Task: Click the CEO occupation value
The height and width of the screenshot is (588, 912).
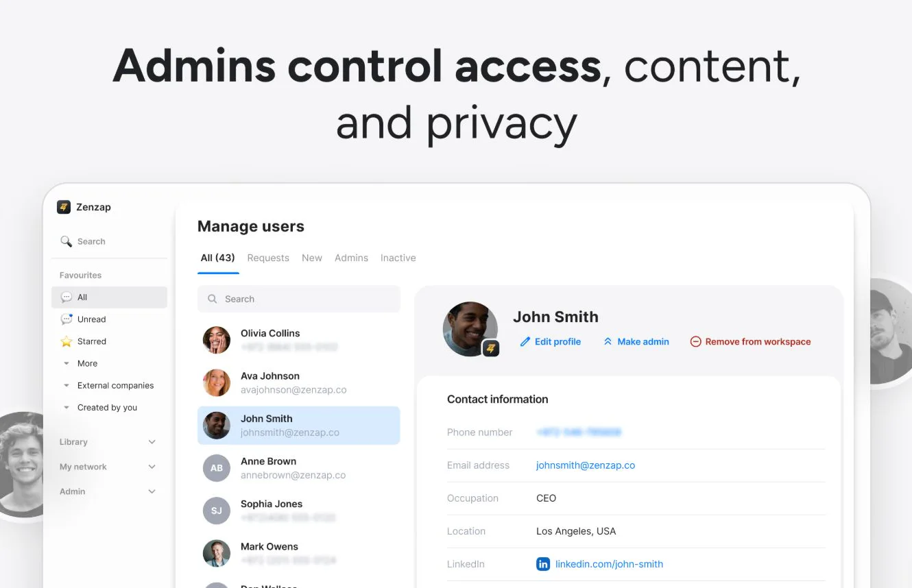Action: click(x=546, y=498)
